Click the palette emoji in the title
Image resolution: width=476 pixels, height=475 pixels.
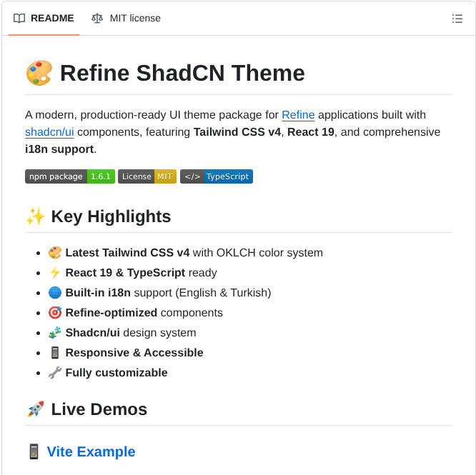(x=39, y=73)
